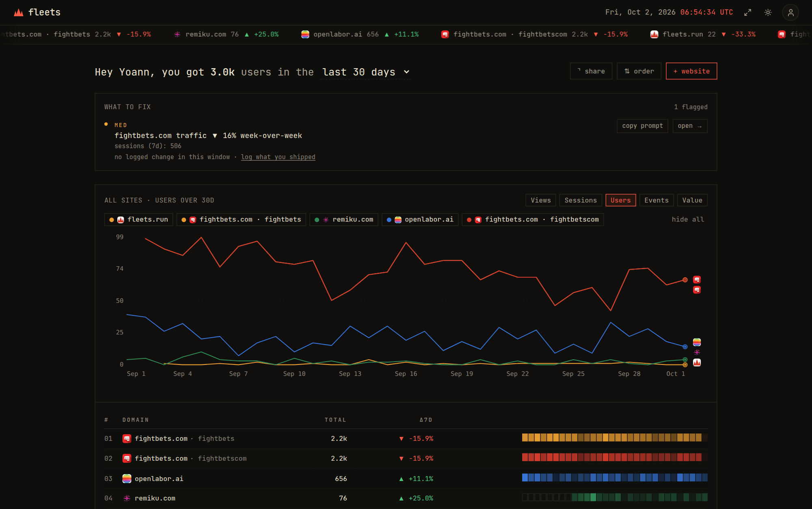Select the Users chart tab
Screen dimensions: 812x509
coord(621,200)
